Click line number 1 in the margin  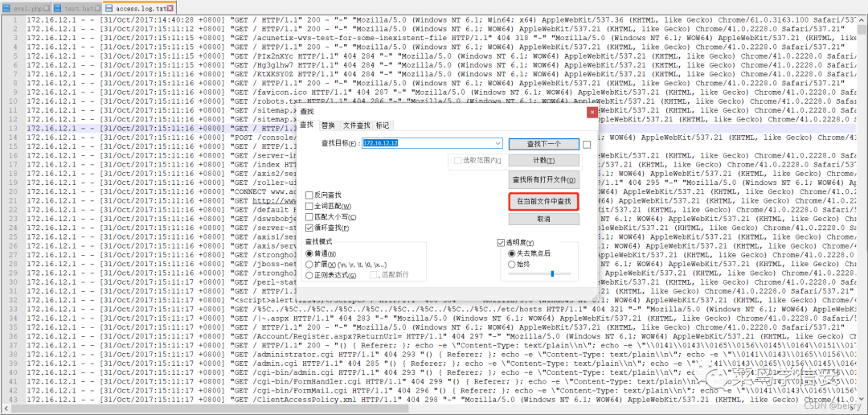click(x=15, y=20)
